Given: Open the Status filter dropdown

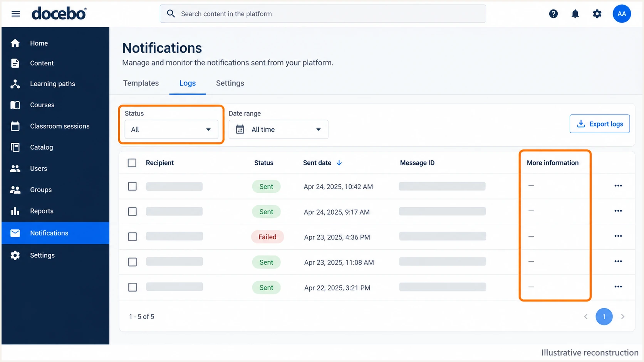Looking at the screenshot, I should pyautogui.click(x=171, y=129).
